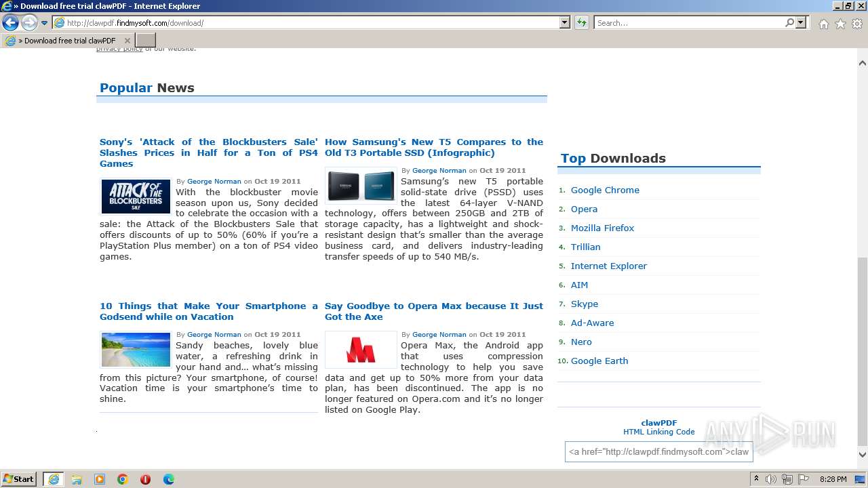Click the magnifier search icon
The image size is (868, 488).
pyautogui.click(x=789, y=22)
